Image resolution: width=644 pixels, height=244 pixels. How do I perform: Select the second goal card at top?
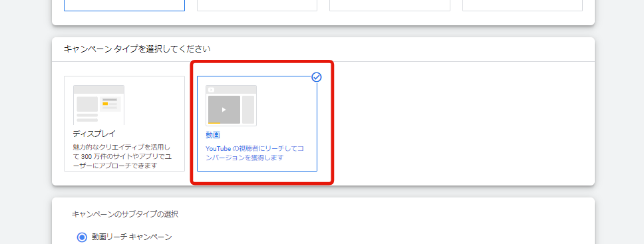(257, 5)
